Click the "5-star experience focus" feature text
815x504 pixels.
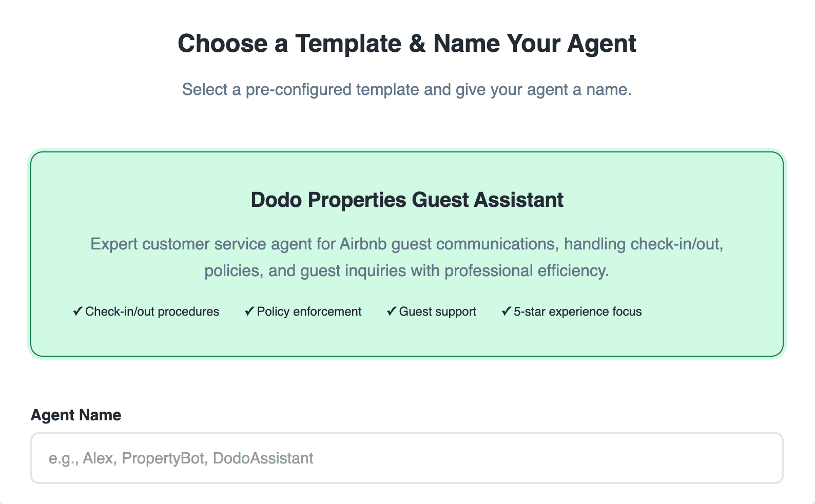pyautogui.click(x=578, y=312)
